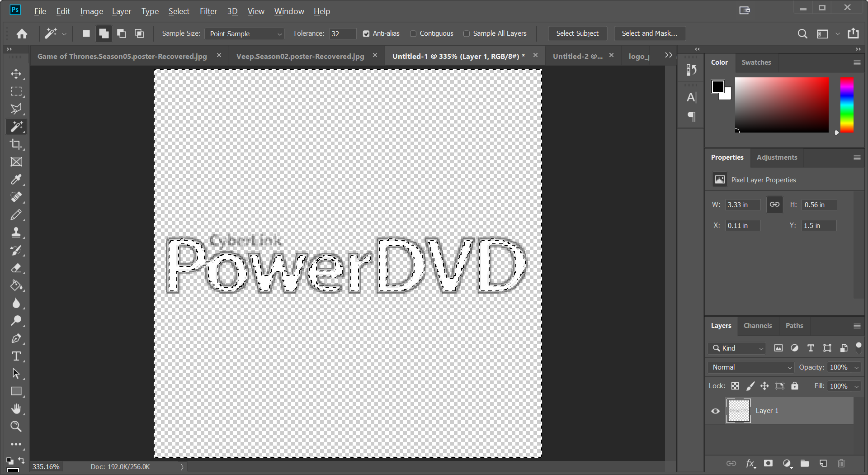Toggle the Anti-alias checkbox
Viewport: 868px width, 475px height.
click(x=366, y=33)
